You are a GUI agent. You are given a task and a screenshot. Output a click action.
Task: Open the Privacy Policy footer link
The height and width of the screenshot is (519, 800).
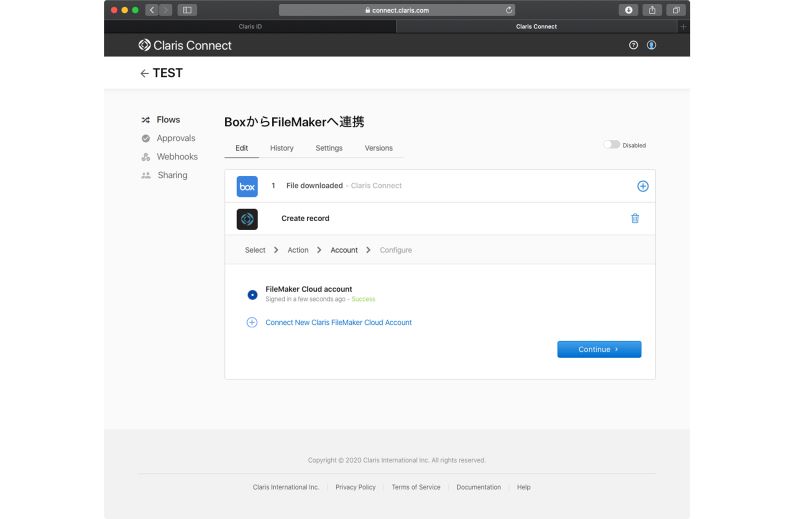[x=356, y=487]
